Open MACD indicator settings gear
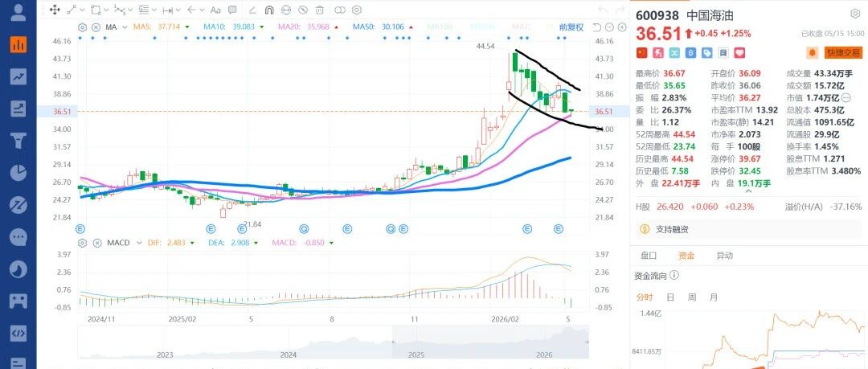Image resolution: width=868 pixels, height=369 pixels. (x=83, y=243)
